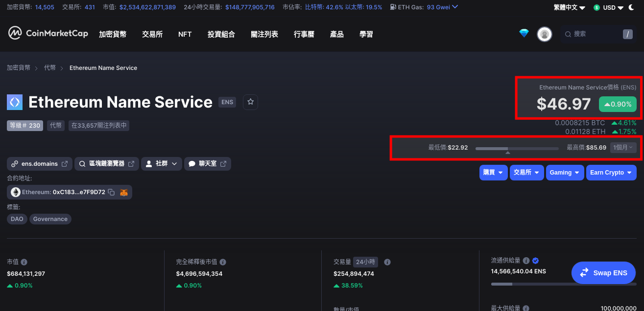Toggle the star to watchlist ENS
This screenshot has width=644, height=311.
click(251, 102)
